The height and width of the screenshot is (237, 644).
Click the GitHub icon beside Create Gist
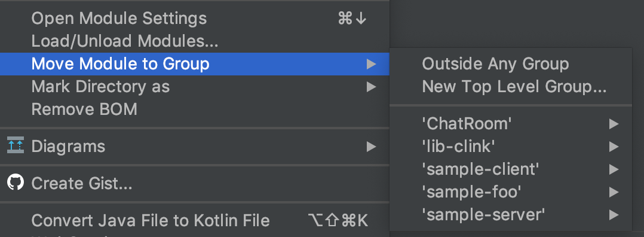[x=16, y=183]
